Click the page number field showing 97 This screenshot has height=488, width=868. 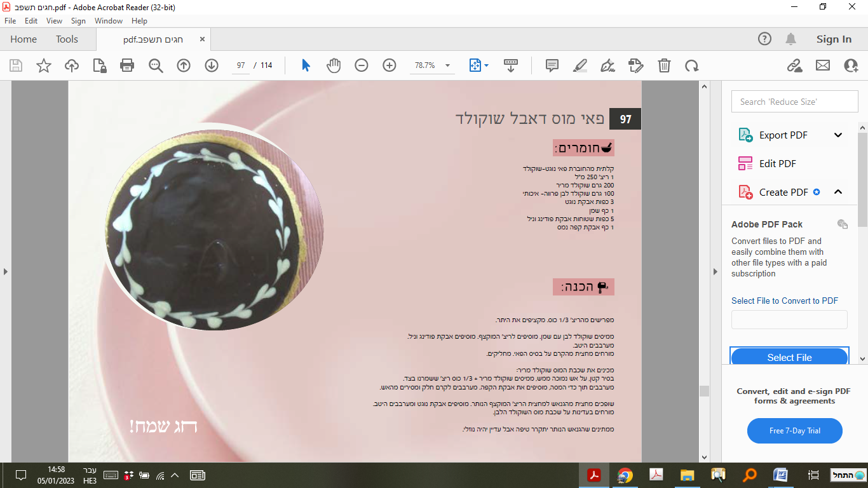tap(240, 65)
